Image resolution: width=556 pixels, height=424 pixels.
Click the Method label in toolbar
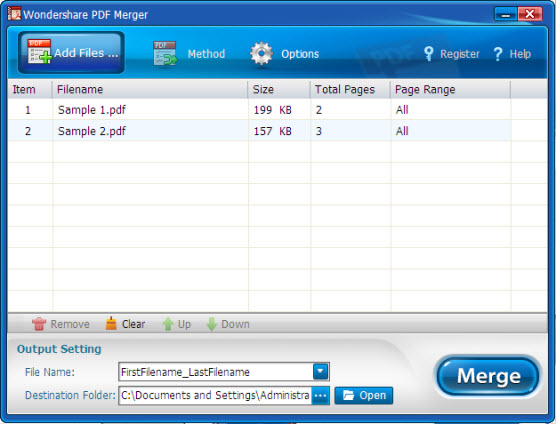206,54
